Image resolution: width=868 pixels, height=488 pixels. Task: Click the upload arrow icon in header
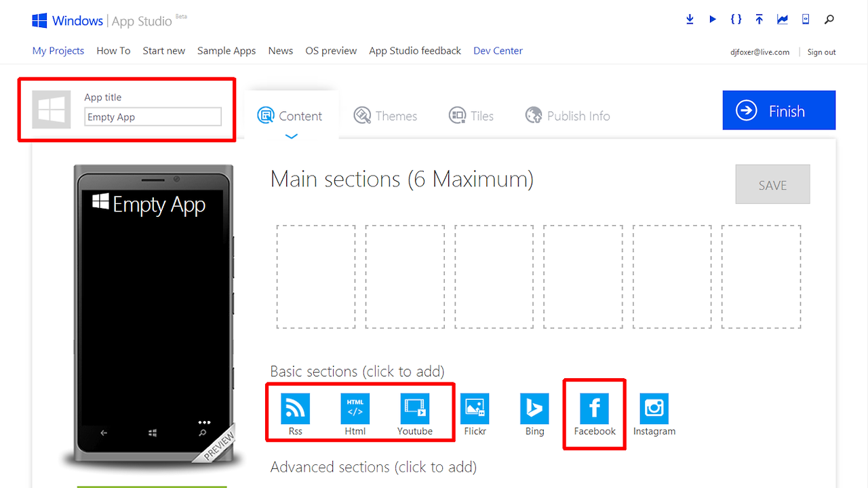click(759, 20)
